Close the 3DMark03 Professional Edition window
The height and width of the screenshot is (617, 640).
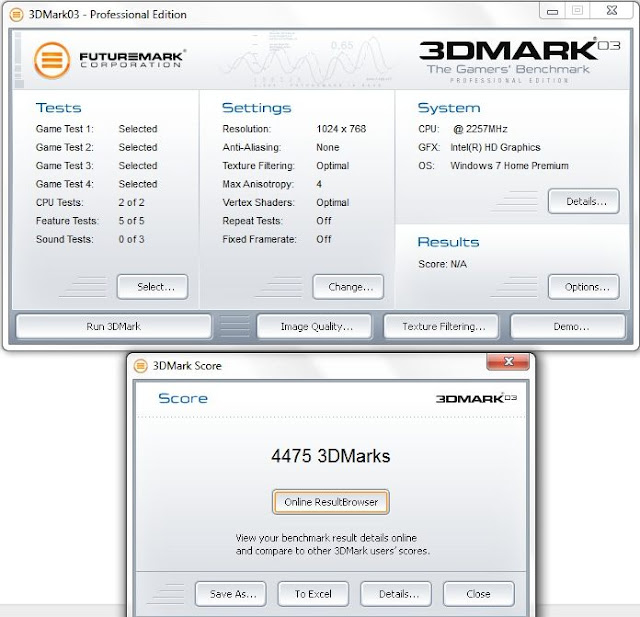coord(612,11)
